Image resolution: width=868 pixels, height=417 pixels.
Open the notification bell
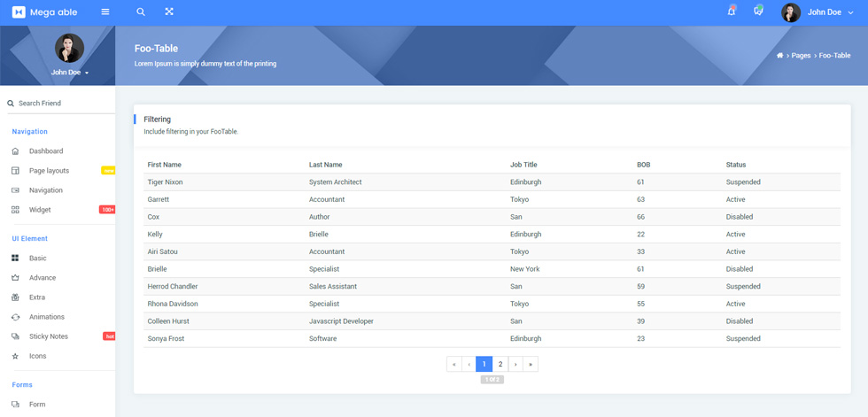732,12
